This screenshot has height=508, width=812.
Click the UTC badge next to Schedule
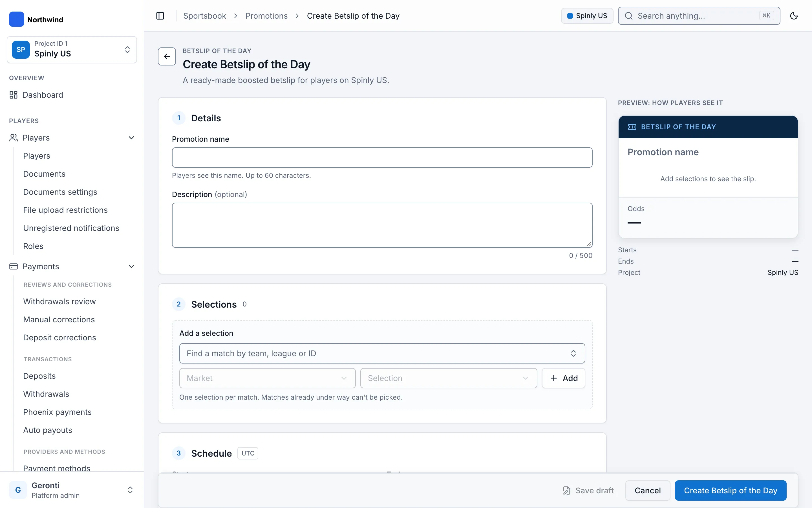pos(248,453)
